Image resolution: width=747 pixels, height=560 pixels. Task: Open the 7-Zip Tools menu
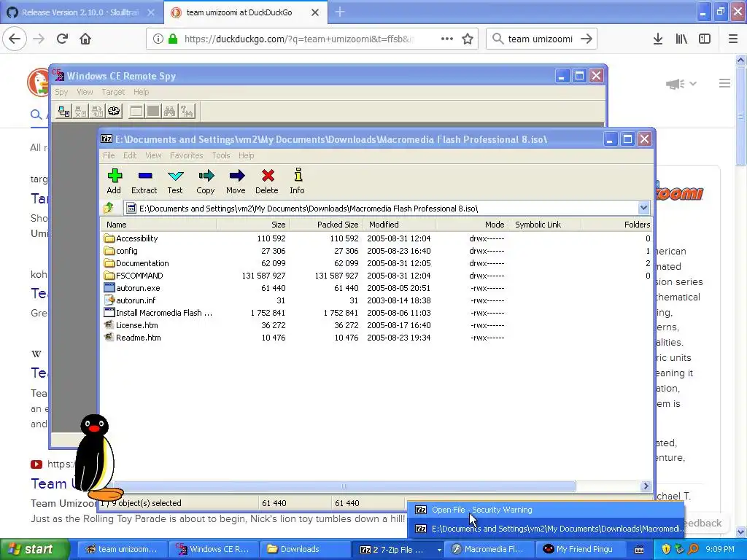220,155
